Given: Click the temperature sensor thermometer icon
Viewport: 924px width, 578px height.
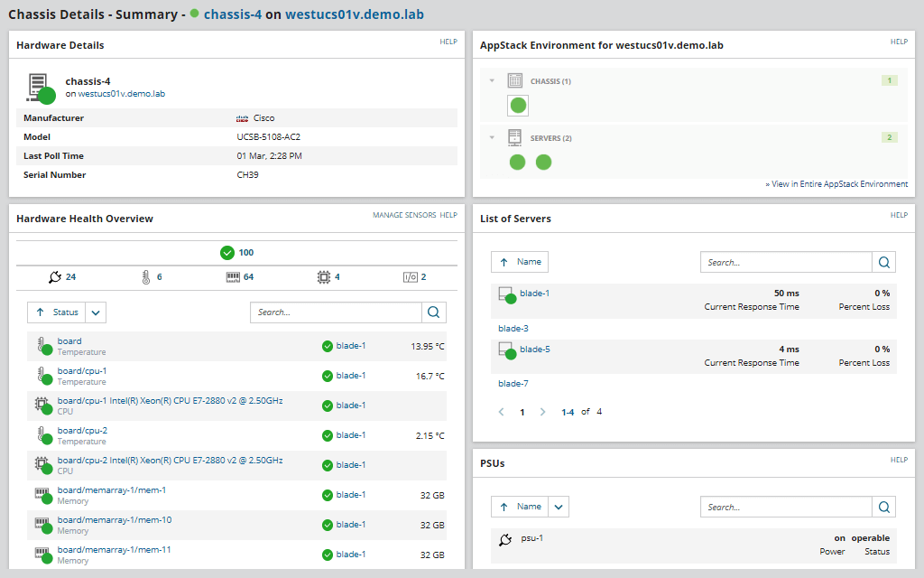Looking at the screenshot, I should point(145,276).
